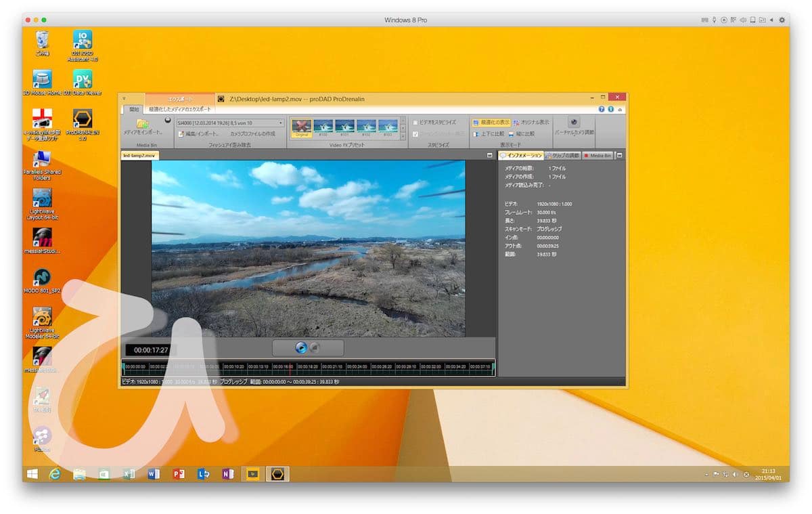The height and width of the screenshot is (514, 812).
Task: Apply the #103 video FX preset
Action: pyautogui.click(x=388, y=127)
